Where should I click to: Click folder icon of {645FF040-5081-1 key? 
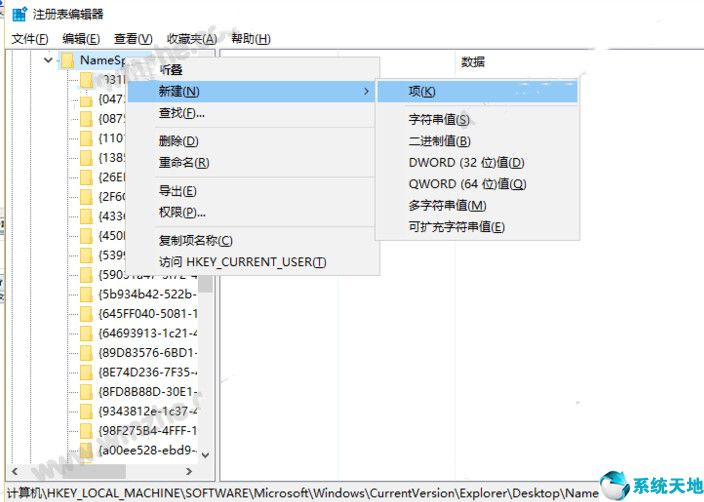click(86, 314)
